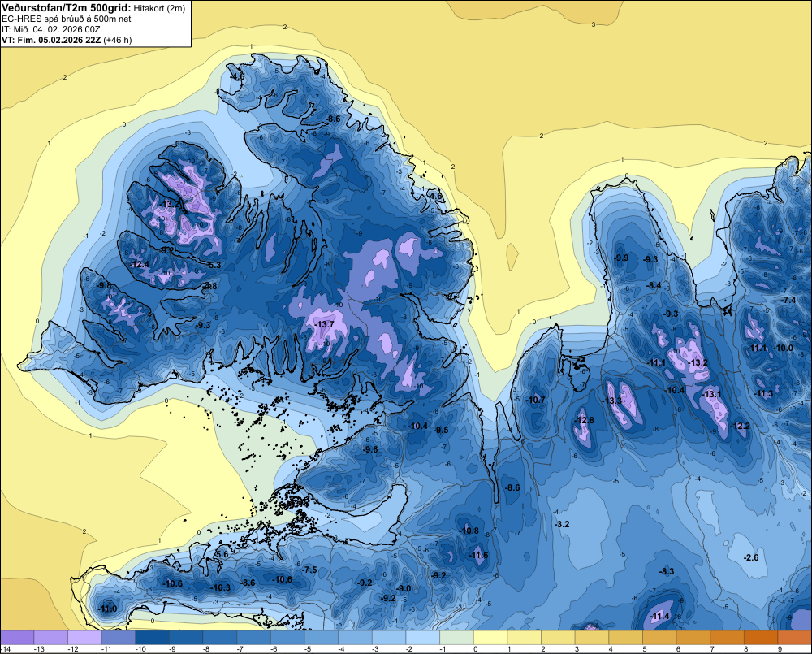This screenshot has height=654, width=812.
Task: Click the -8.4 temperature label
Action: [x=654, y=285]
